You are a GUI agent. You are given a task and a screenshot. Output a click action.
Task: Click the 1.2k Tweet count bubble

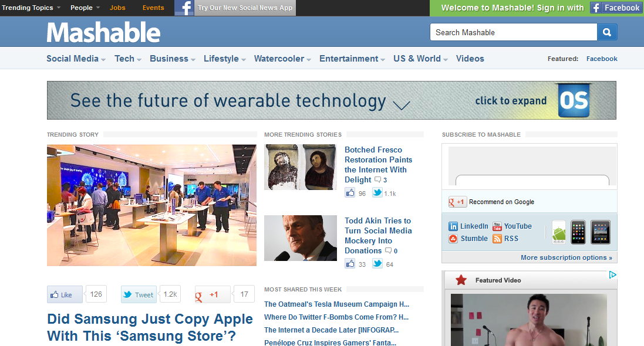[170, 294]
